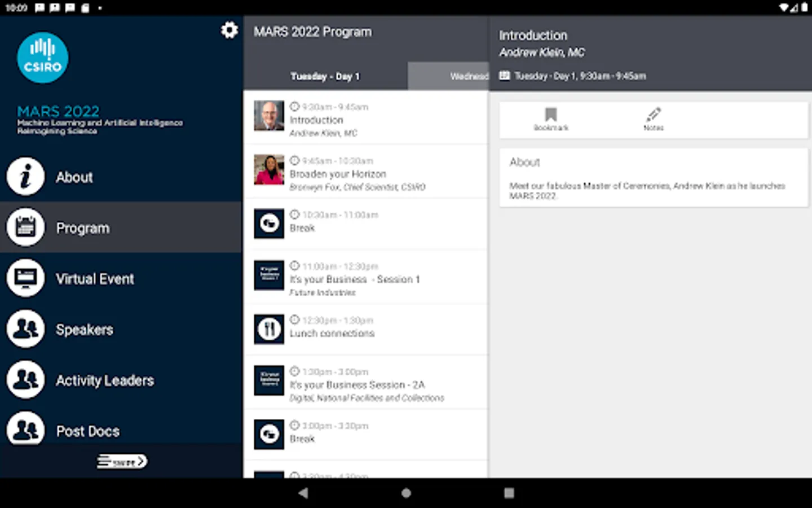Click the Future Industries subtitle
This screenshot has width=812, height=508.
tap(323, 292)
